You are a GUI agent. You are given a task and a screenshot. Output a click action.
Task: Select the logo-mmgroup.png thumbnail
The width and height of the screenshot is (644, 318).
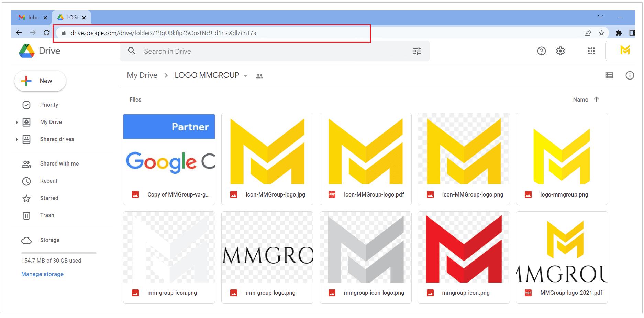[562, 149]
